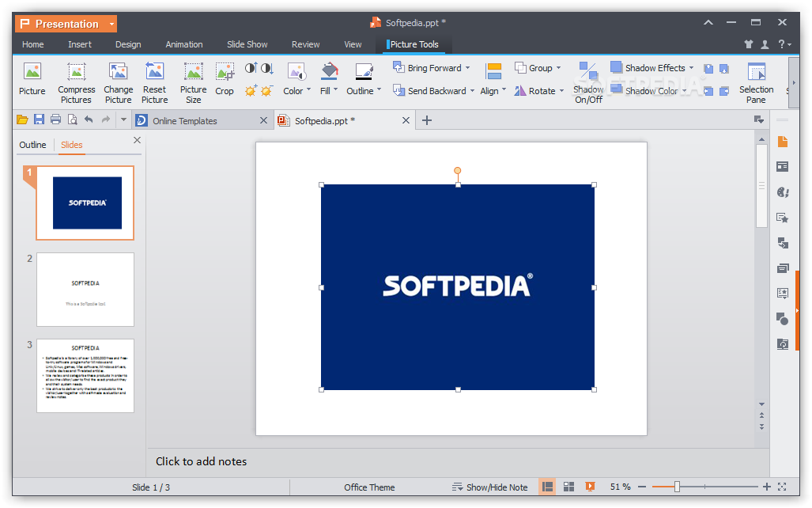The width and height of the screenshot is (812, 508).
Task: Switch to slide sorter view
Action: [568, 487]
